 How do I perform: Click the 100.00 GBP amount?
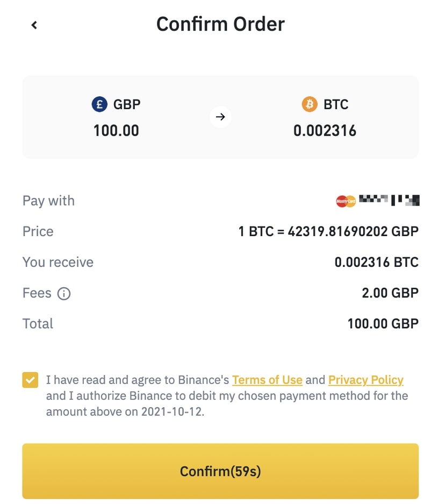[x=116, y=130]
